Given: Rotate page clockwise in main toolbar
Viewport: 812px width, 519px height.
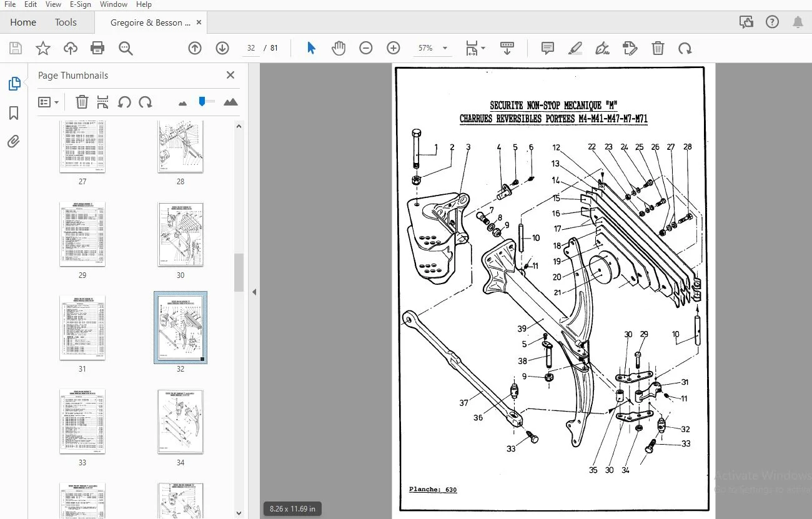Looking at the screenshot, I should coord(685,48).
